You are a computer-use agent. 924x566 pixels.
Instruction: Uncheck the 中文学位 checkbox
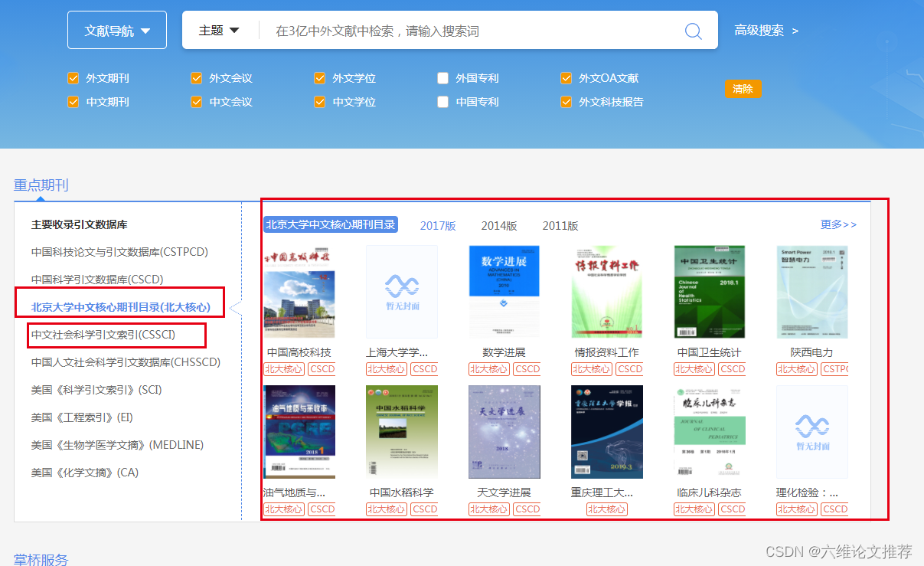click(x=320, y=102)
